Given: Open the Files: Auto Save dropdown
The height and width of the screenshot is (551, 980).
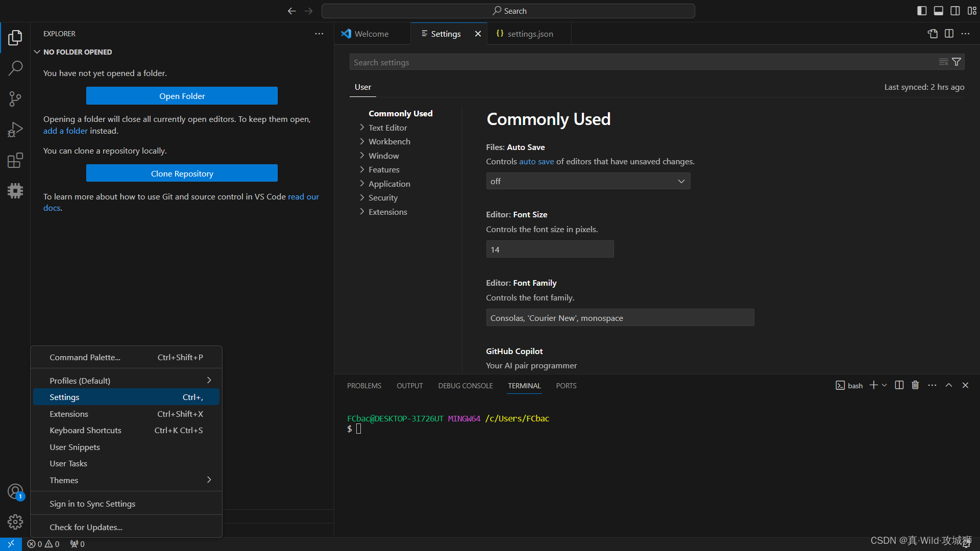Looking at the screenshot, I should [x=587, y=181].
